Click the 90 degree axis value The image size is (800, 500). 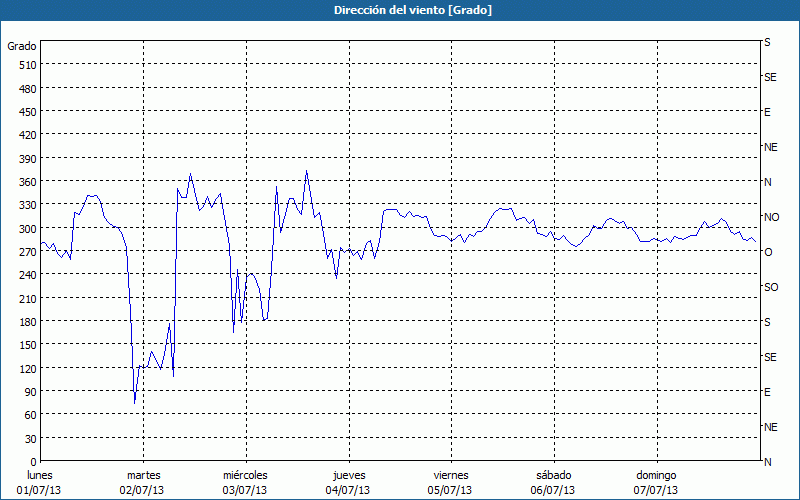pyautogui.click(x=28, y=392)
